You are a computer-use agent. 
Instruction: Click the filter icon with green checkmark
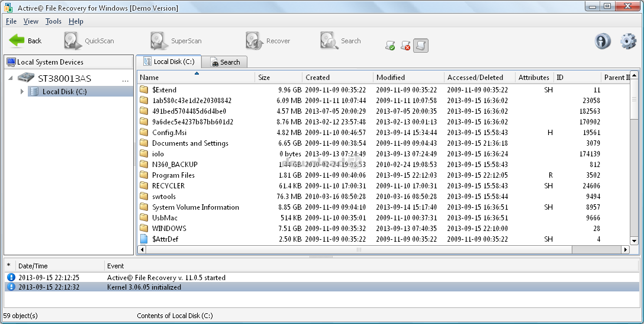[x=390, y=46]
